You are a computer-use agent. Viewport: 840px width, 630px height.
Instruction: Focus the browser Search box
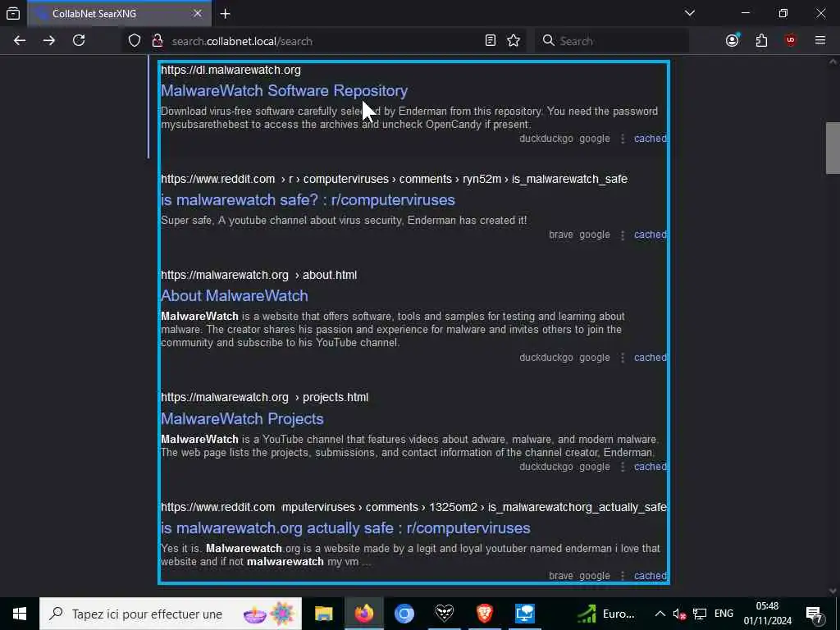(612, 41)
